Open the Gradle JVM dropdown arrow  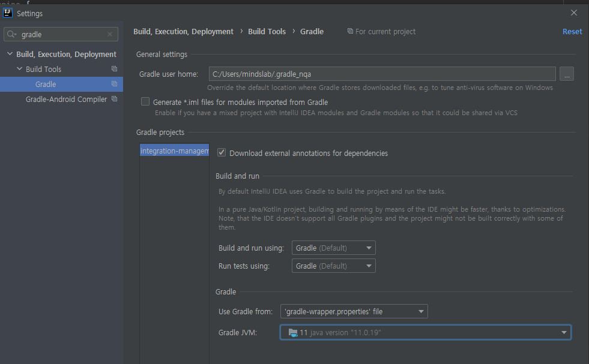tap(564, 332)
